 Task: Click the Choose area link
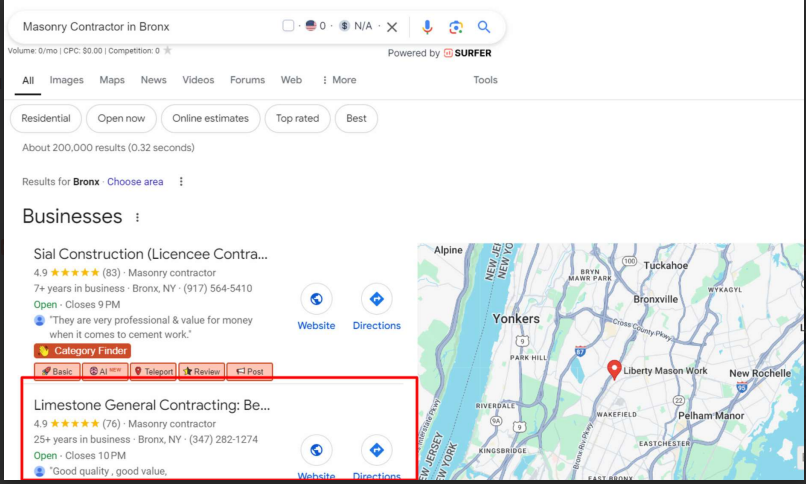pos(135,182)
